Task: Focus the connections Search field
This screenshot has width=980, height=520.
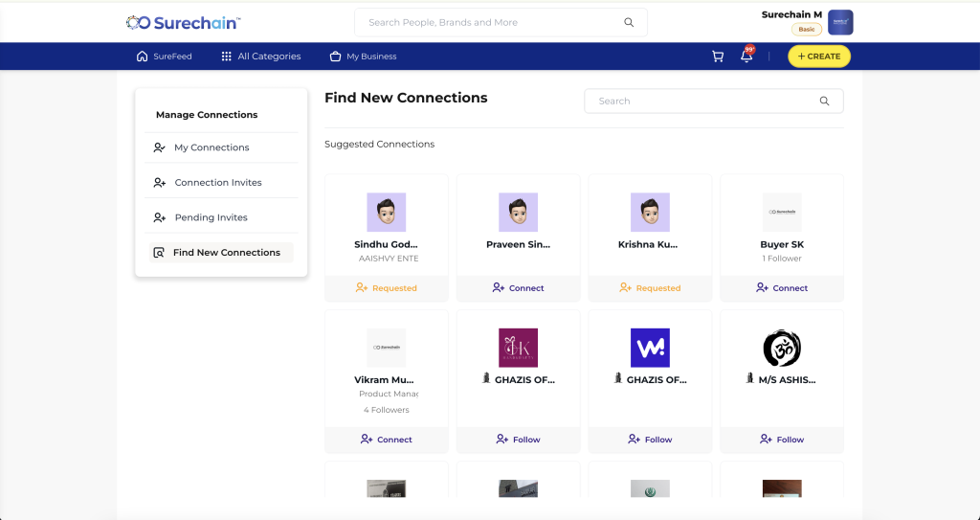Action: click(x=714, y=101)
